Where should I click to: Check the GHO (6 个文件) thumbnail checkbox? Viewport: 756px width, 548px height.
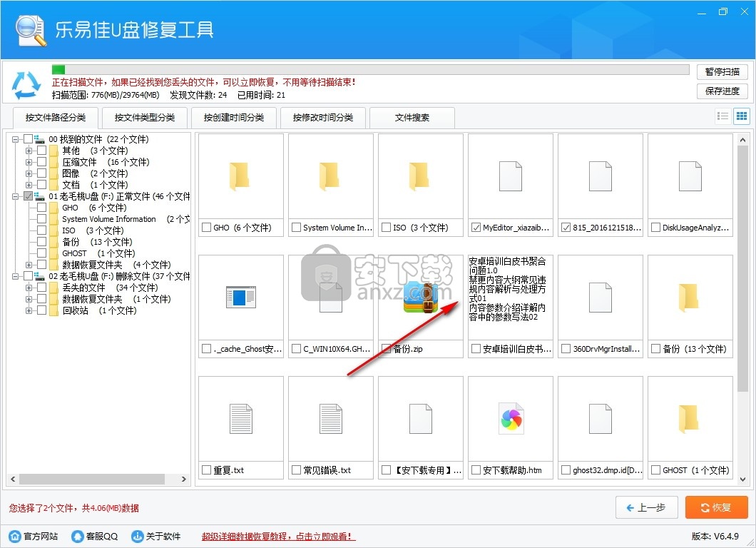click(x=207, y=227)
